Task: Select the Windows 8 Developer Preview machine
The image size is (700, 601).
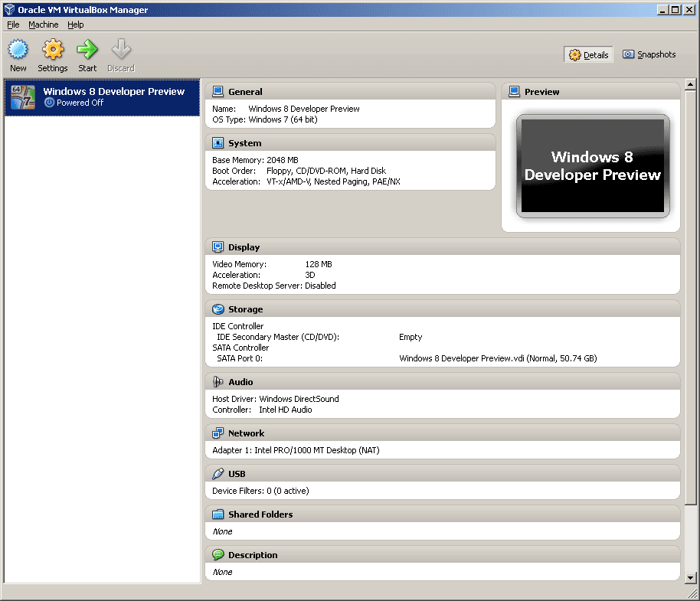Action: 102,98
